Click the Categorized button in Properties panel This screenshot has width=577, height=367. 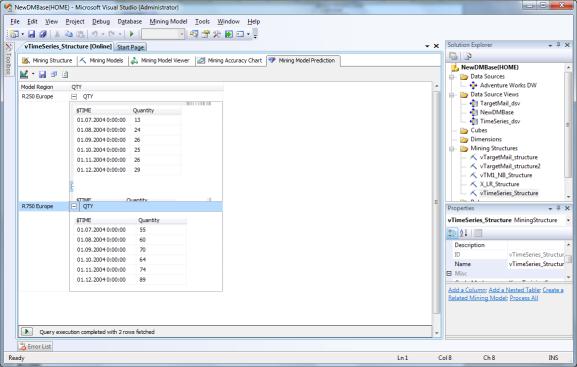[452, 233]
